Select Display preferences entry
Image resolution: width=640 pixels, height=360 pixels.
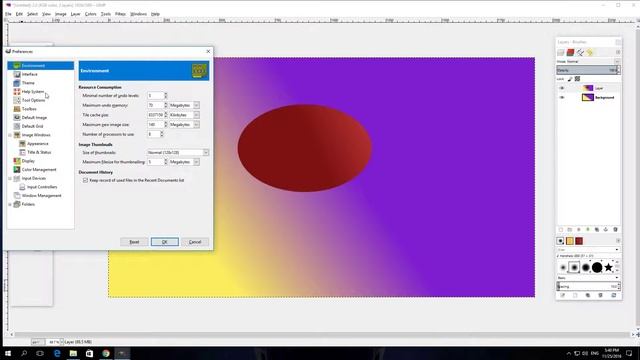tap(28, 161)
